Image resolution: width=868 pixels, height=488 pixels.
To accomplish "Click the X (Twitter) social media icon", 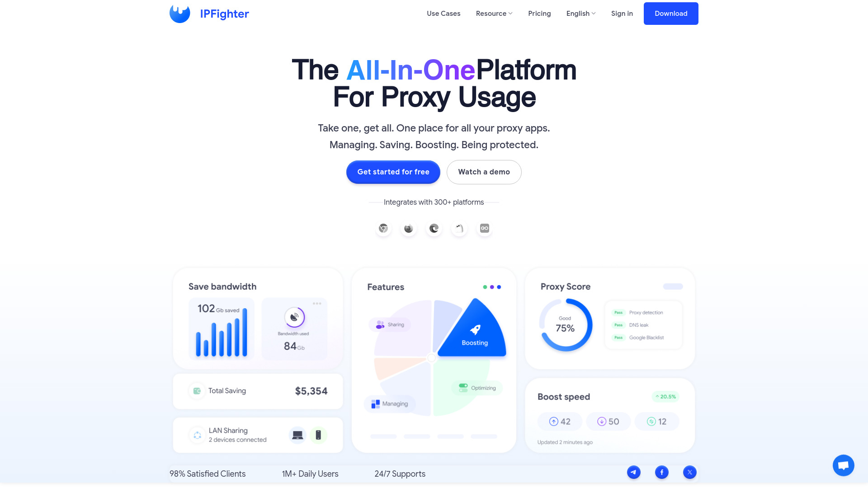I will pos(690,472).
